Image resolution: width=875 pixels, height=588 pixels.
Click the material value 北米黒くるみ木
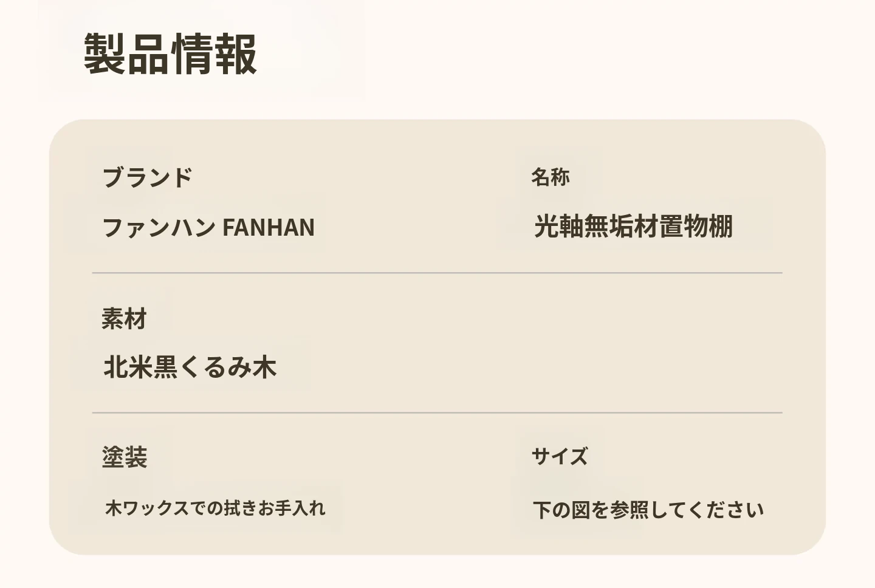190,367
